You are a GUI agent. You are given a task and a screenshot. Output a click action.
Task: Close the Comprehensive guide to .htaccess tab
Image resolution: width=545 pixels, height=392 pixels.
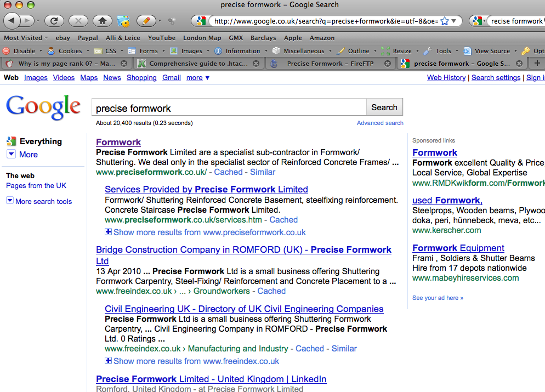256,64
